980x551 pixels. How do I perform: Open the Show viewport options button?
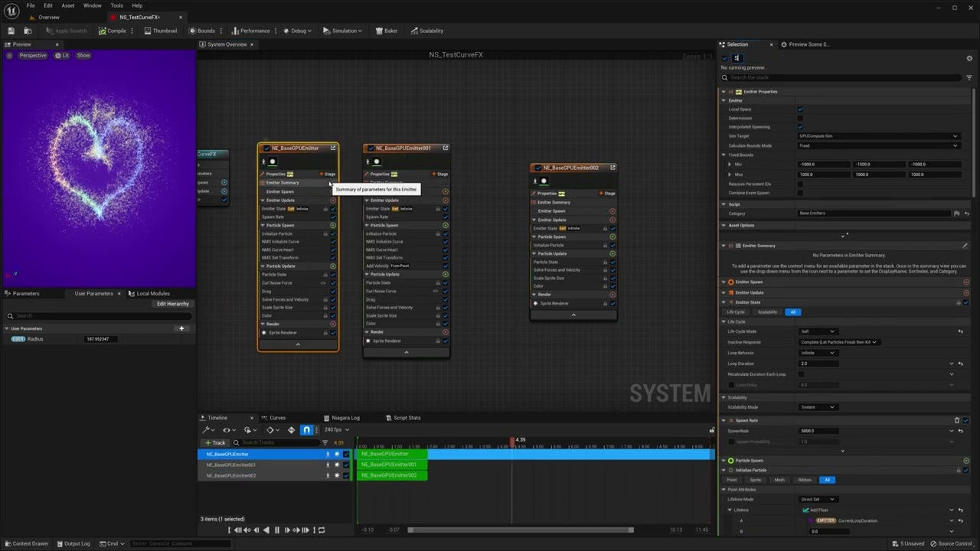point(83,55)
